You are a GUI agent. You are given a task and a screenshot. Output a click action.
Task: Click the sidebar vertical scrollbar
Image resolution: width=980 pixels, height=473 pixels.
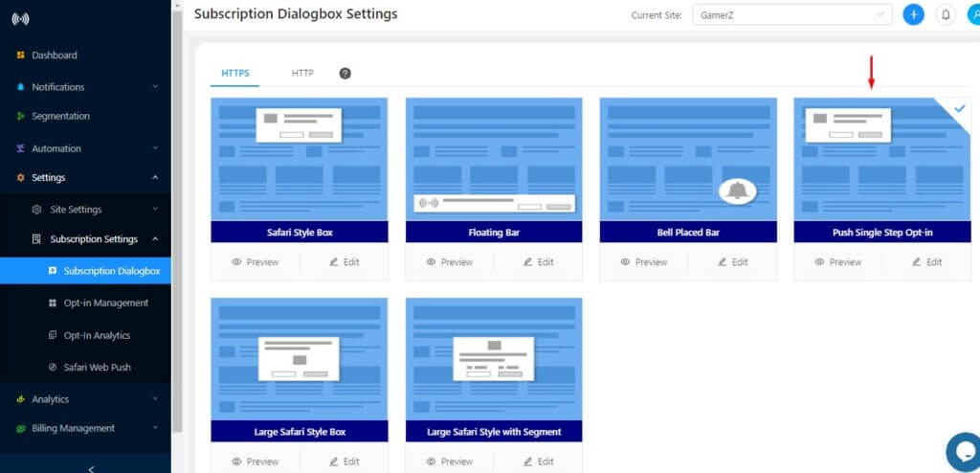tap(177, 221)
